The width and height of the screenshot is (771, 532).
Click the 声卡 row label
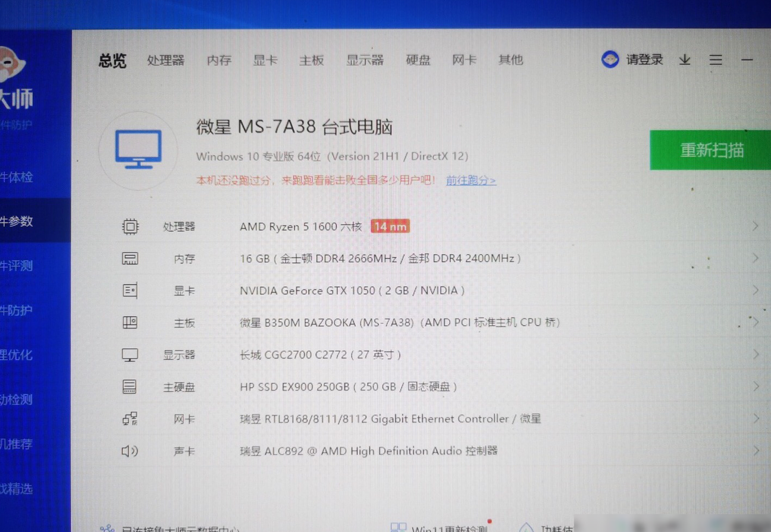pyautogui.click(x=184, y=451)
